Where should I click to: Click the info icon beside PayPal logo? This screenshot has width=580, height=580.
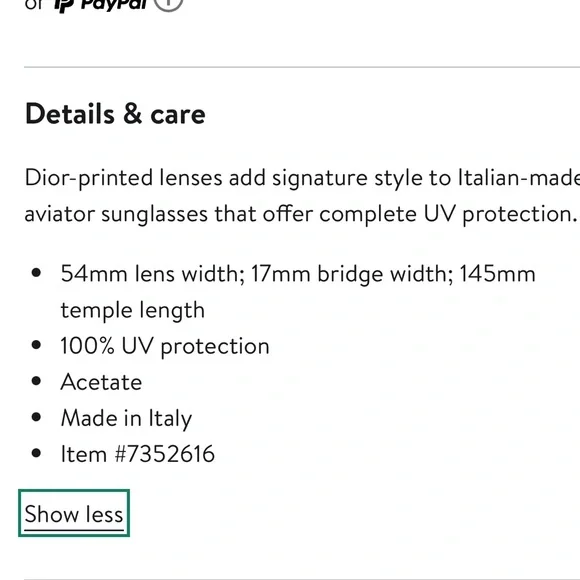tap(168, 4)
